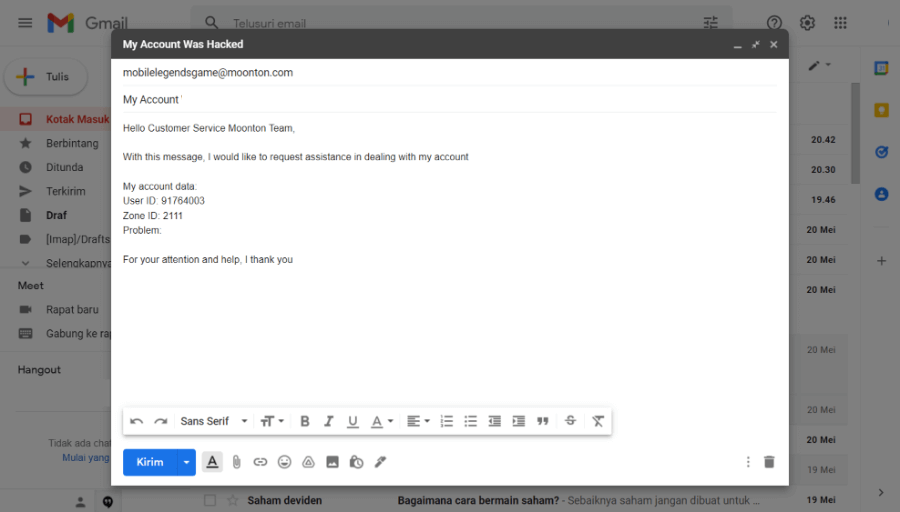This screenshot has width=900, height=512.
Task: Toggle italic formatting
Action: pos(329,421)
